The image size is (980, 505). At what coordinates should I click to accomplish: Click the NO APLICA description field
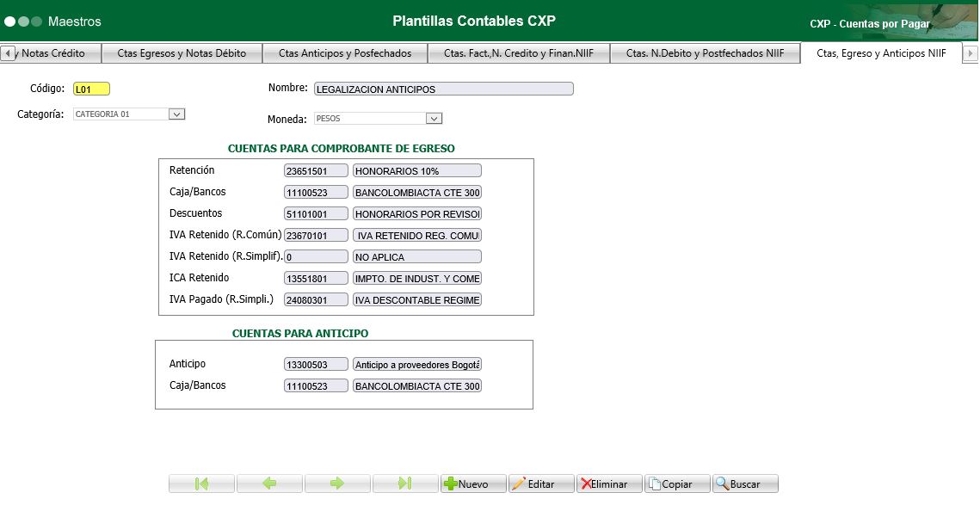[x=417, y=256]
